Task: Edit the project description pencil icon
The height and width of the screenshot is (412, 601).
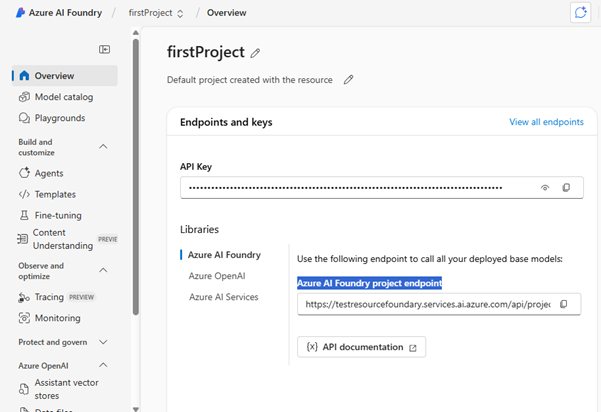Action: click(x=348, y=80)
